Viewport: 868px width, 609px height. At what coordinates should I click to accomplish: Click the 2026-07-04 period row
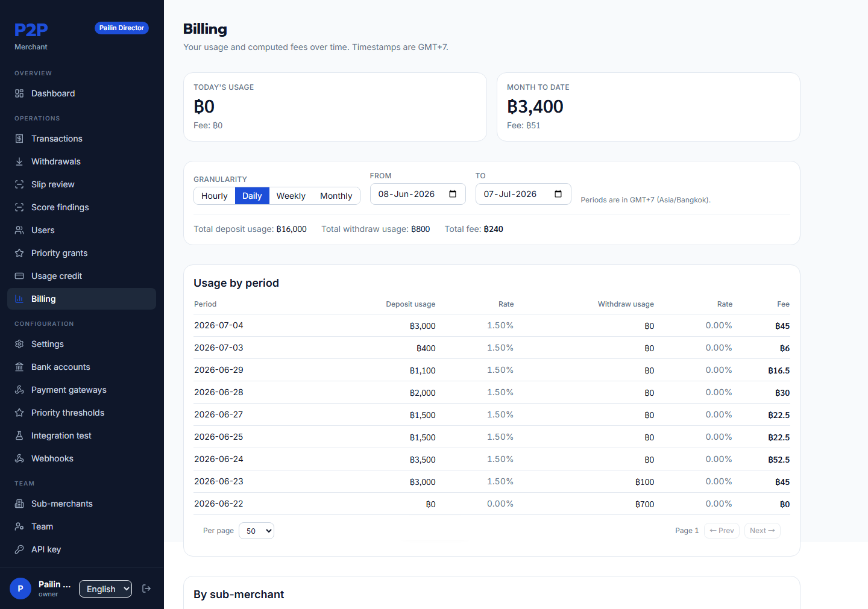pyautogui.click(x=492, y=325)
